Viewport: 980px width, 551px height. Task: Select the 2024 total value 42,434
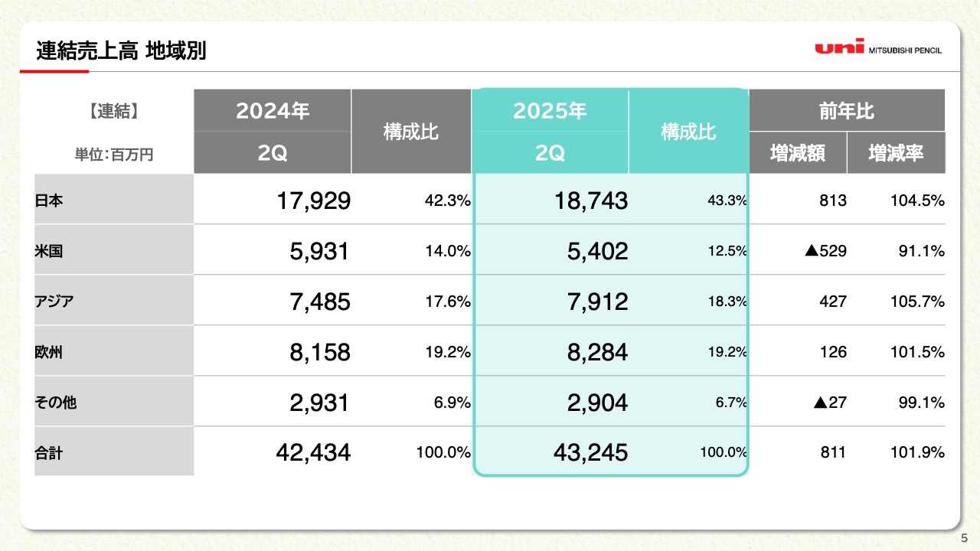pyautogui.click(x=312, y=453)
